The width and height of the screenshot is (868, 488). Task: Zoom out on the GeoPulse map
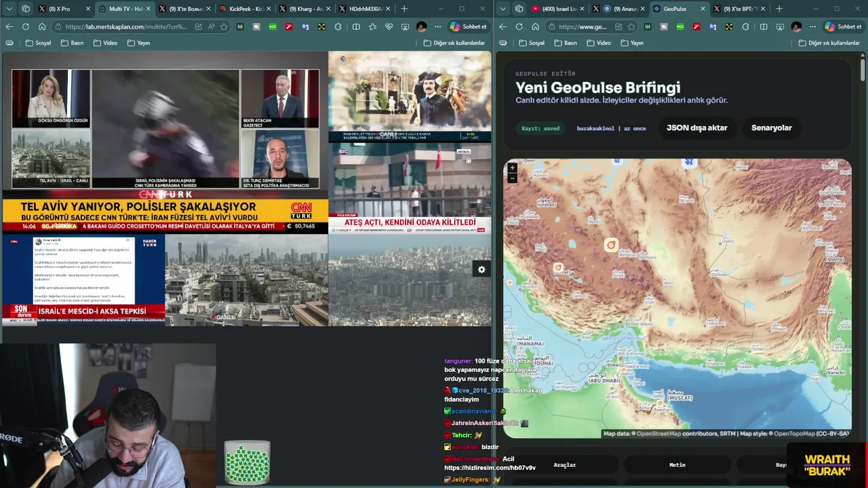[x=512, y=178]
